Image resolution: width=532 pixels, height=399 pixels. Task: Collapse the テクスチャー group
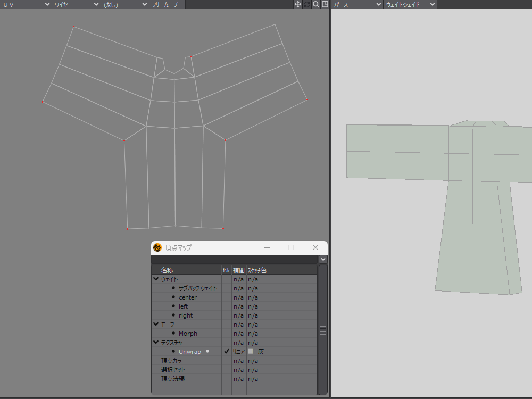point(156,343)
